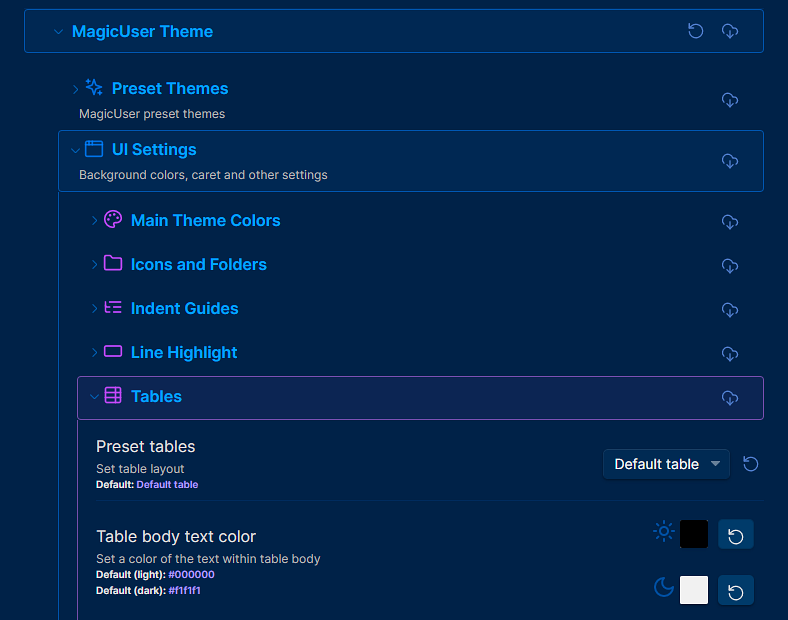
Task: Click the "Default table" default value link
Action: point(167,484)
